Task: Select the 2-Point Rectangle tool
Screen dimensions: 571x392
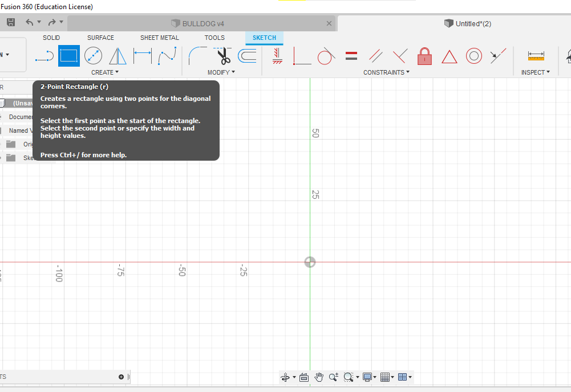Action: tap(69, 56)
